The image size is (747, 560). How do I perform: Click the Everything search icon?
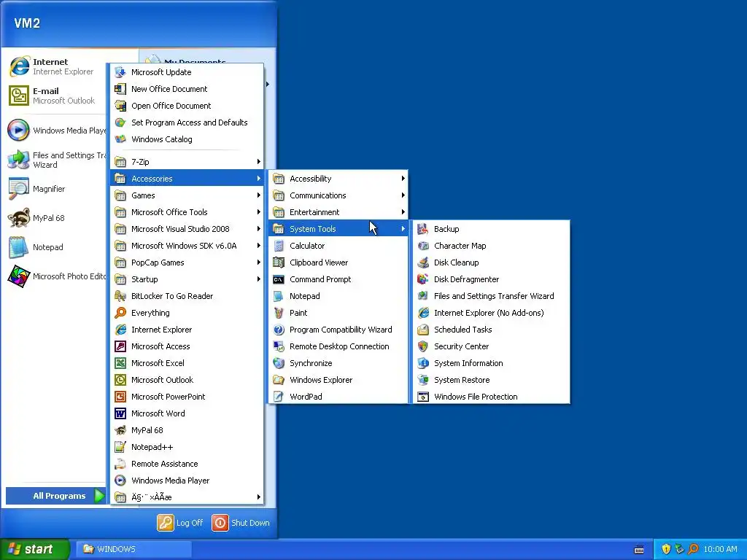[x=120, y=313]
